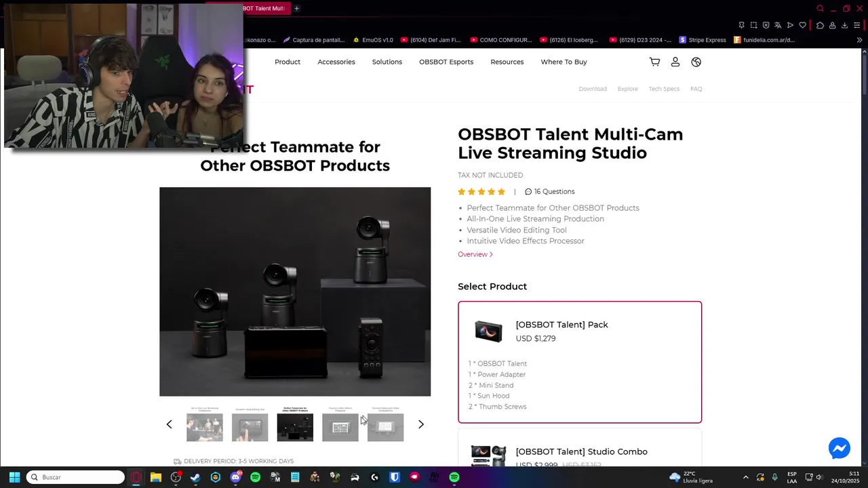Open the Solutions menu
Screen dimensions: 868x488
click(387, 62)
